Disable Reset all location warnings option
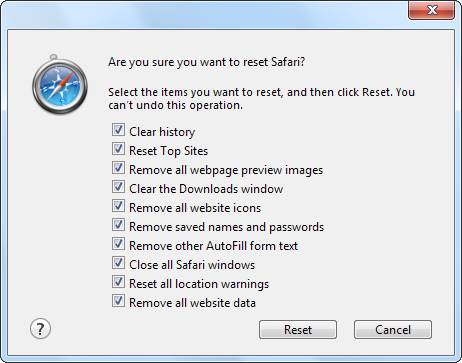 pos(118,282)
